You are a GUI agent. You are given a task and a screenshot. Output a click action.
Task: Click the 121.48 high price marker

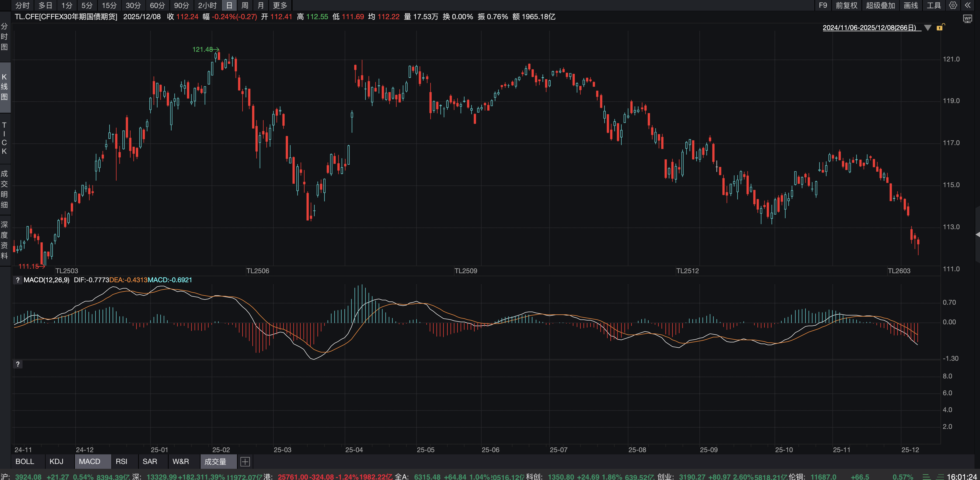(202, 49)
